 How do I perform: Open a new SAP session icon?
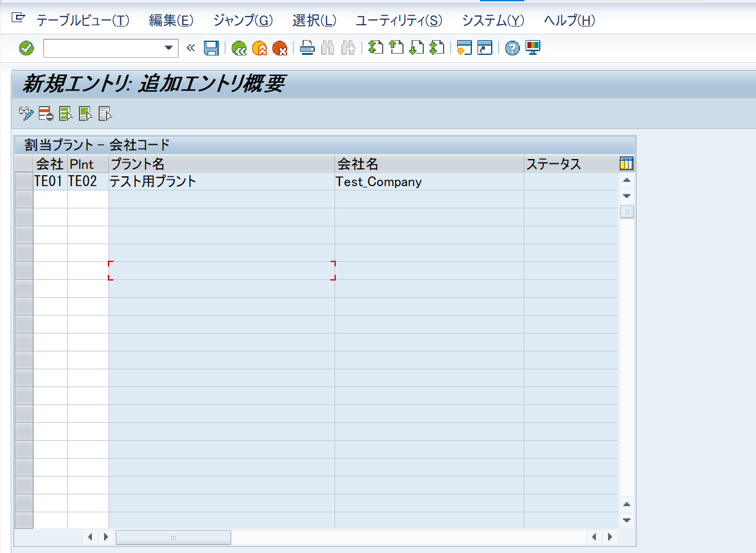click(464, 48)
